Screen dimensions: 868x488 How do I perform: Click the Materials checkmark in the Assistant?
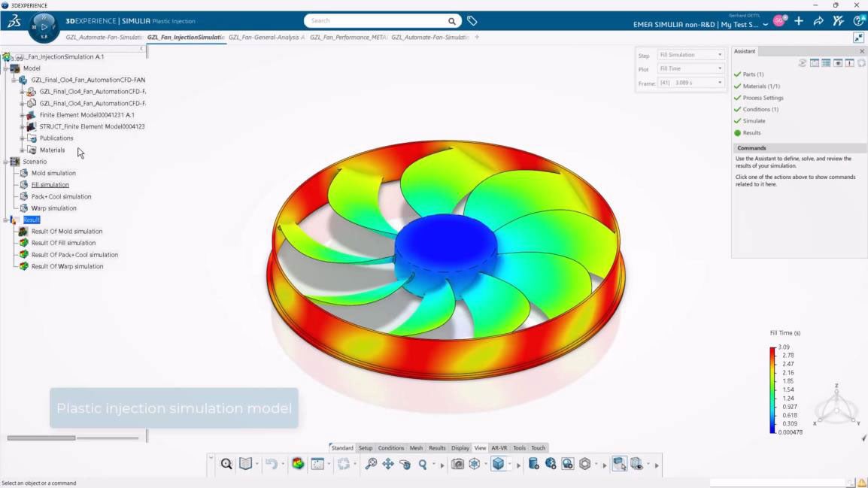tap(737, 86)
